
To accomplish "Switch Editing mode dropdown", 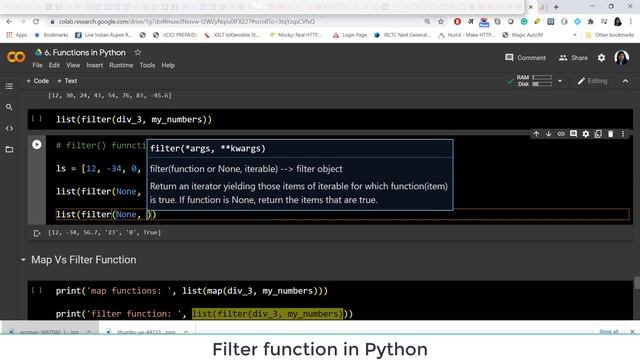I will [592, 81].
